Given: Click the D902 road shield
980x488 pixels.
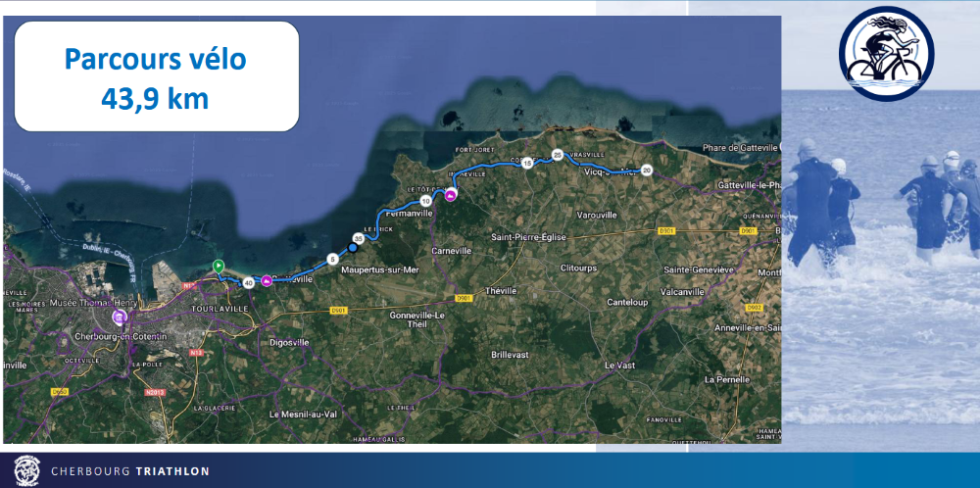Looking at the screenshot, I should pos(755,308).
